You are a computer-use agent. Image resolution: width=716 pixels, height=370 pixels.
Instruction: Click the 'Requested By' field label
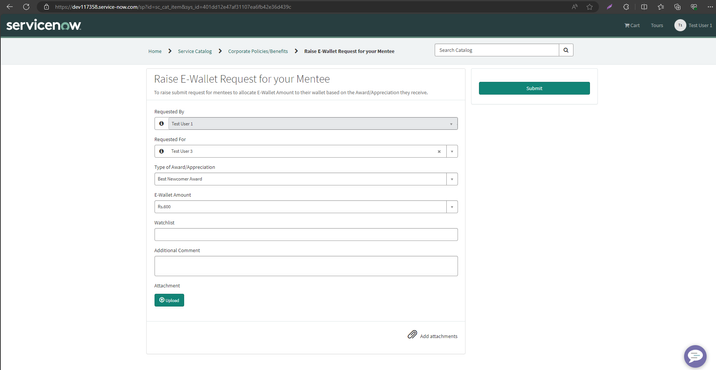169,111
